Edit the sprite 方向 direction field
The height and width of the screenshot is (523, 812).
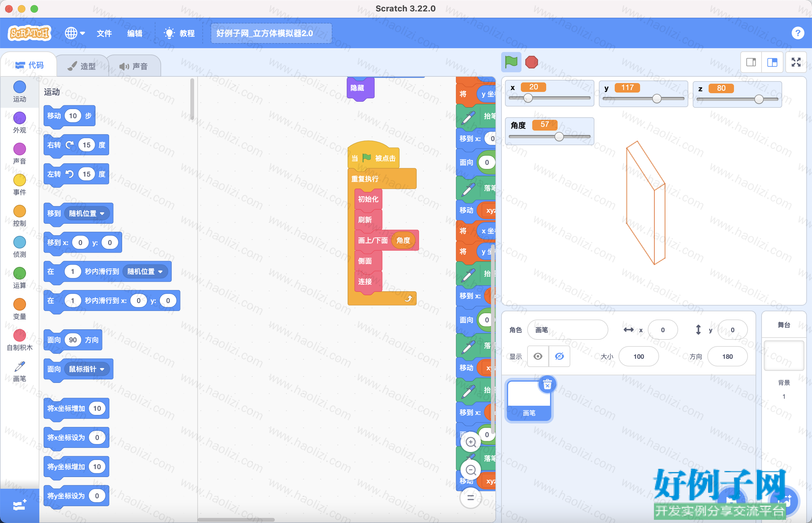[x=727, y=356]
